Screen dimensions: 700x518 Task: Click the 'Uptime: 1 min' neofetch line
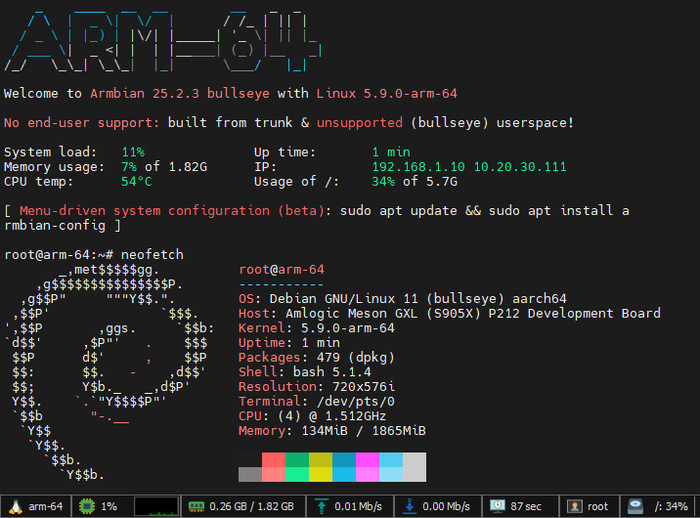point(289,343)
